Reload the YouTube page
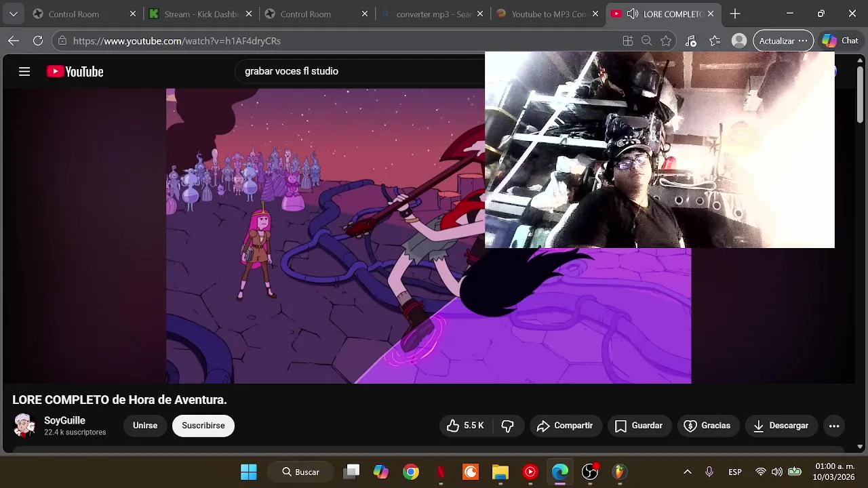 [38, 41]
